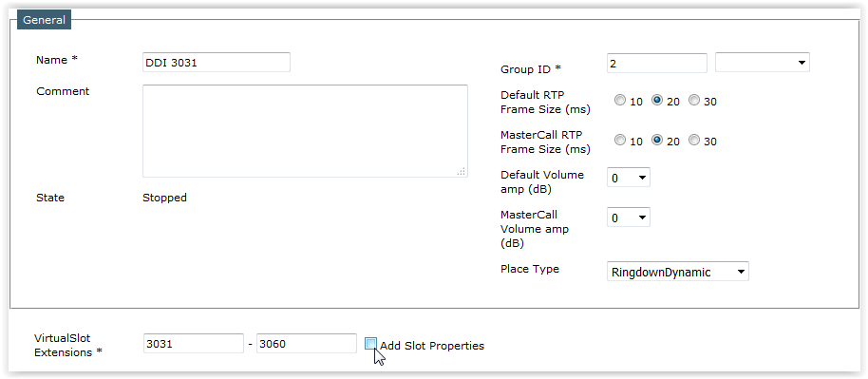The height and width of the screenshot is (379, 868).
Task: Select 20 ms MasterCall RTP Frame Size
Action: point(657,141)
